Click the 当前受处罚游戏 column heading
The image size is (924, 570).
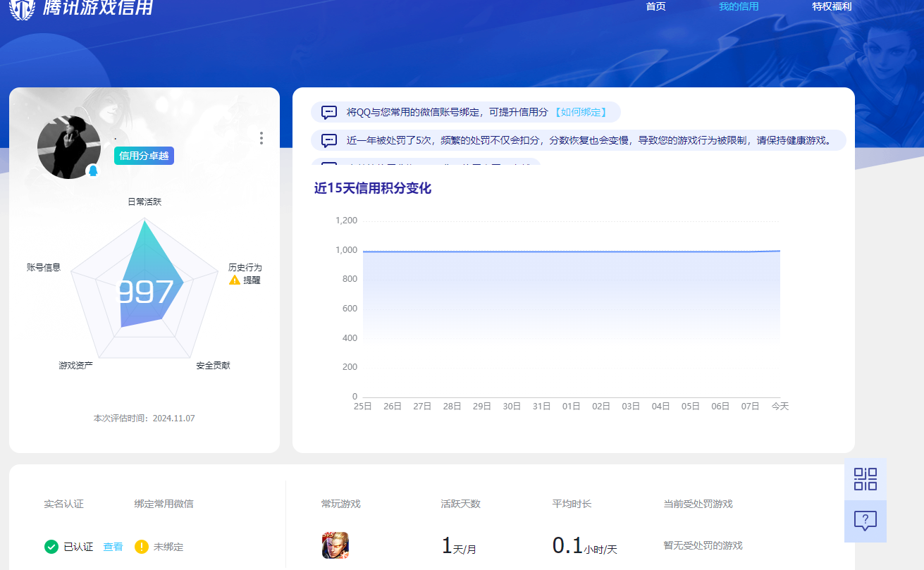coord(698,504)
